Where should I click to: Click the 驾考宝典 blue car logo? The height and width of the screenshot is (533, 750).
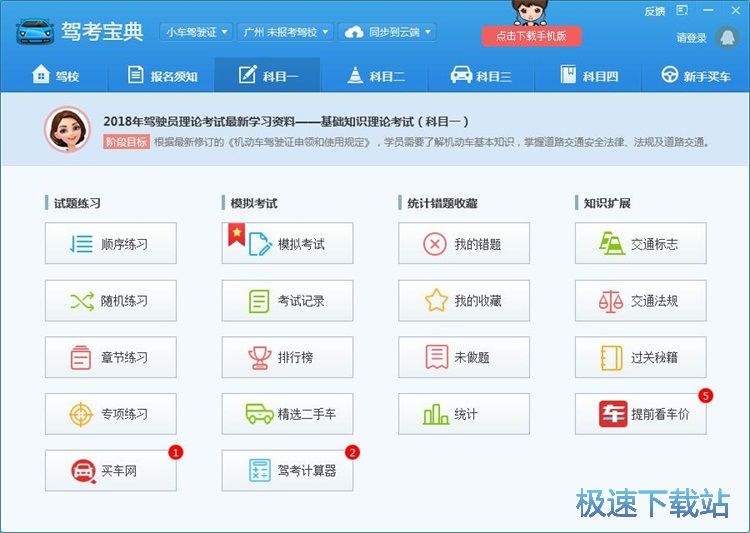[x=35, y=33]
